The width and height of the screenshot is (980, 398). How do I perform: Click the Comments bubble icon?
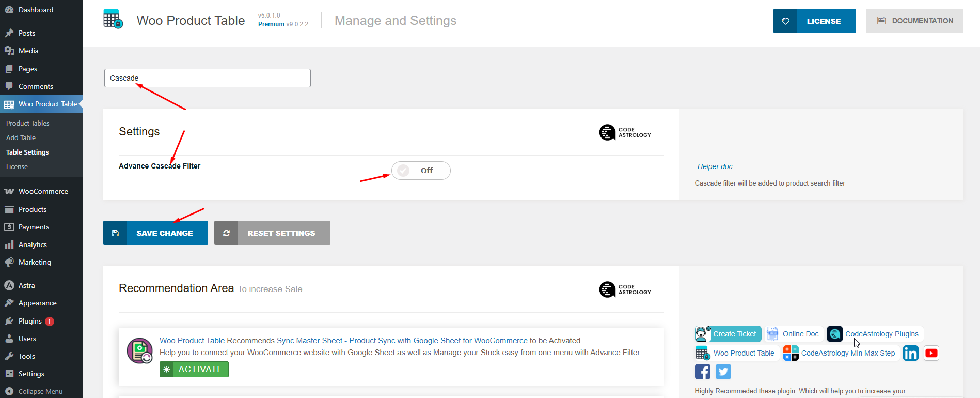[x=9, y=86]
